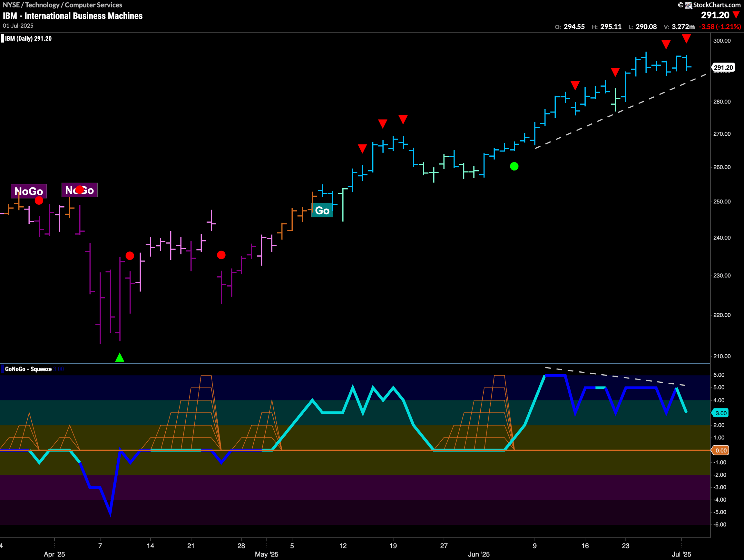Click the red down triangle near June 16
Image resolution: width=744 pixels, height=560 pixels.
(x=575, y=85)
